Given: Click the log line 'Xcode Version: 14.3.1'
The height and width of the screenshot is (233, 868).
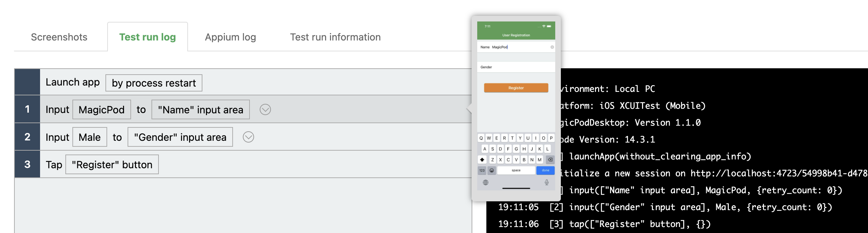Looking at the screenshot, I should pos(607,140).
